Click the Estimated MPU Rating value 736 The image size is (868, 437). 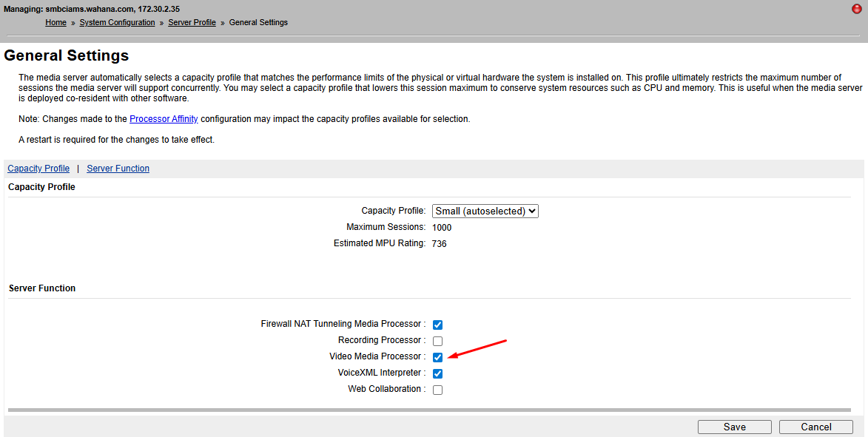pyautogui.click(x=440, y=243)
